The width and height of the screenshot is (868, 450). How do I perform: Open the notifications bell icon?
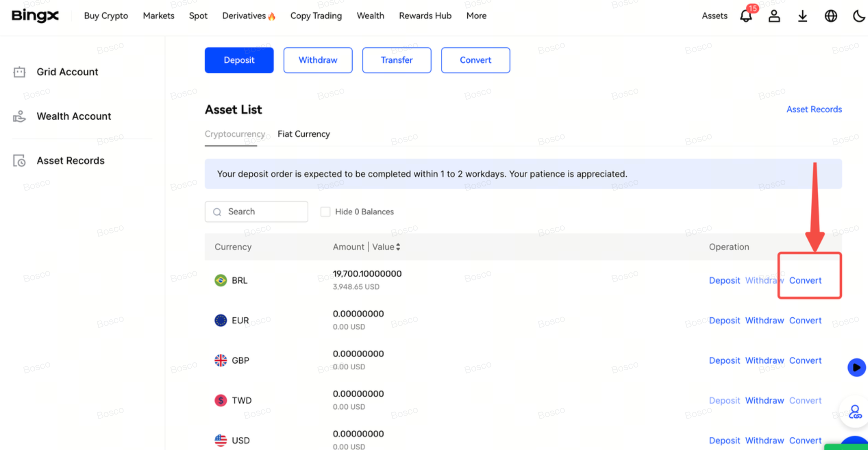click(x=745, y=16)
